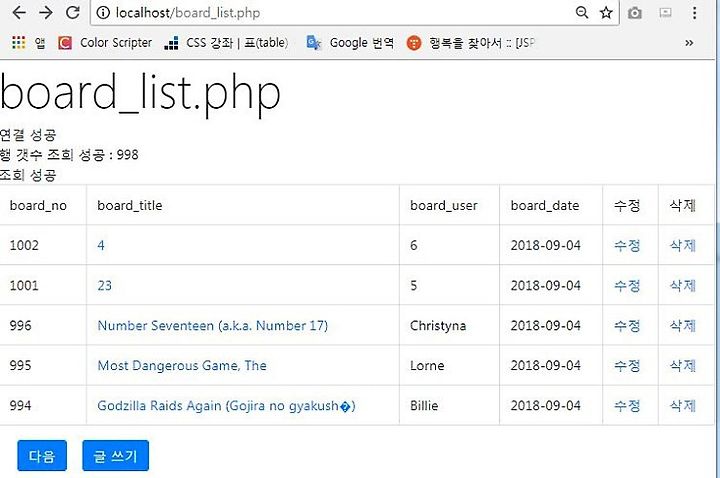This screenshot has height=478, width=720.
Task: Expand hidden bookmarks with the double chevron
Action: point(689,43)
